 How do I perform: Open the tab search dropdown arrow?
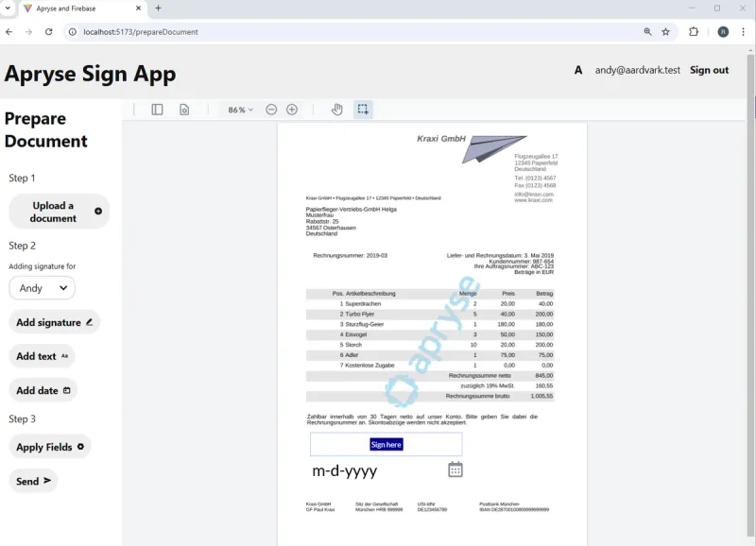coord(8,9)
